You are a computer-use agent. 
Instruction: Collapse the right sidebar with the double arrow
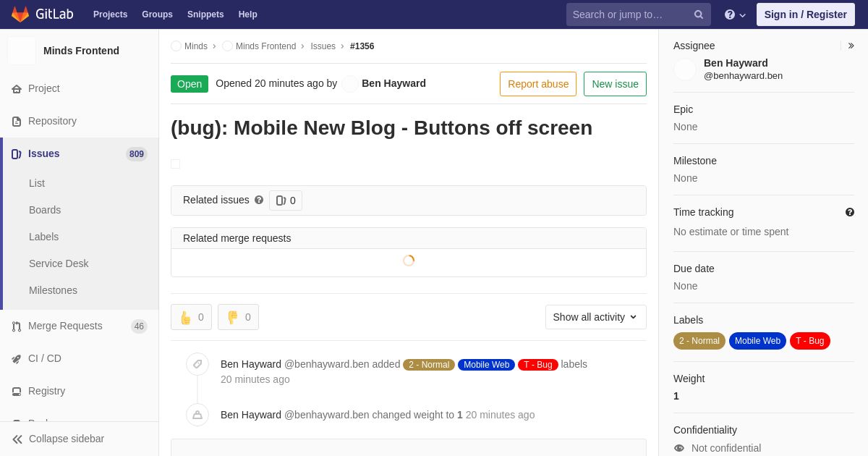point(851,46)
